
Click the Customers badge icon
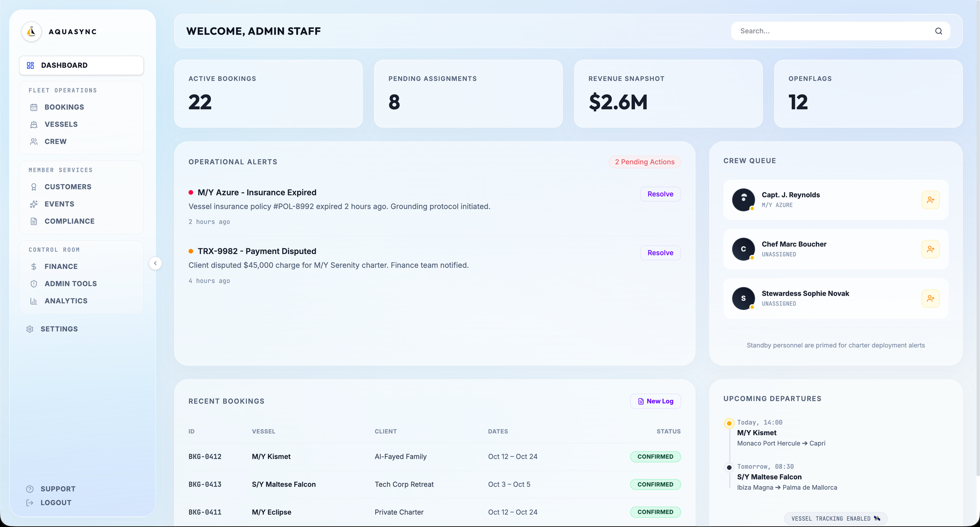pyautogui.click(x=34, y=187)
